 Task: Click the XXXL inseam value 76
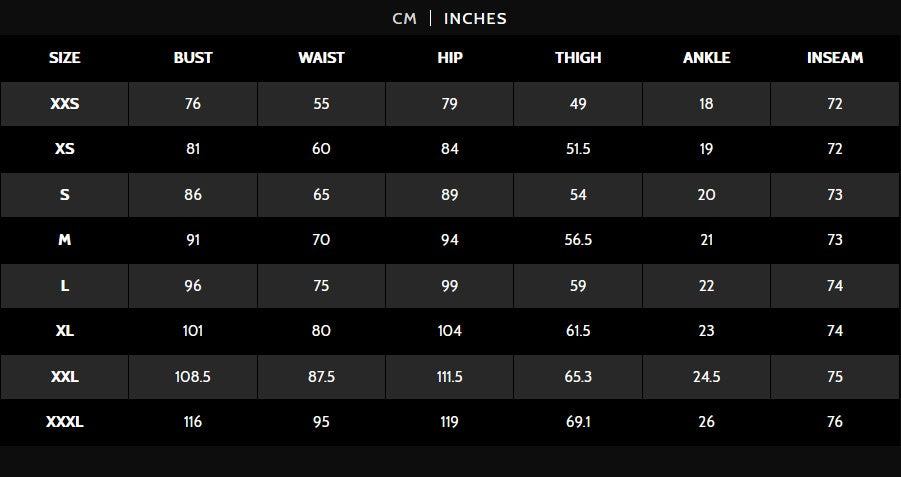(x=835, y=422)
